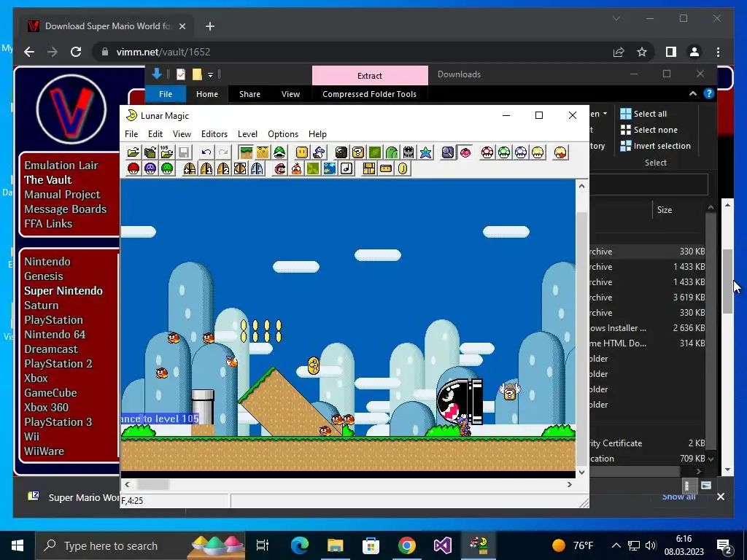
Task: Open Manual Project link on website
Action: (x=62, y=194)
